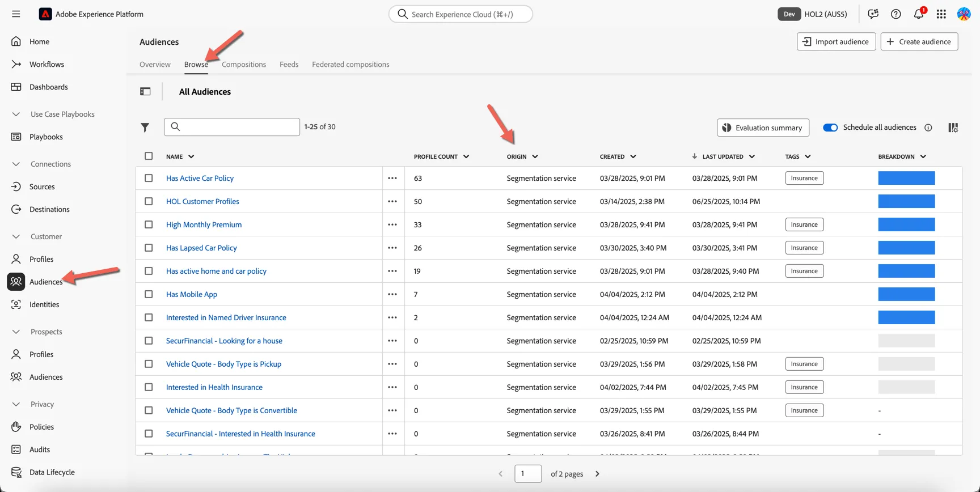Viewport: 980px width, 492px height.
Task: Switch to the Overview tab
Action: tap(155, 64)
